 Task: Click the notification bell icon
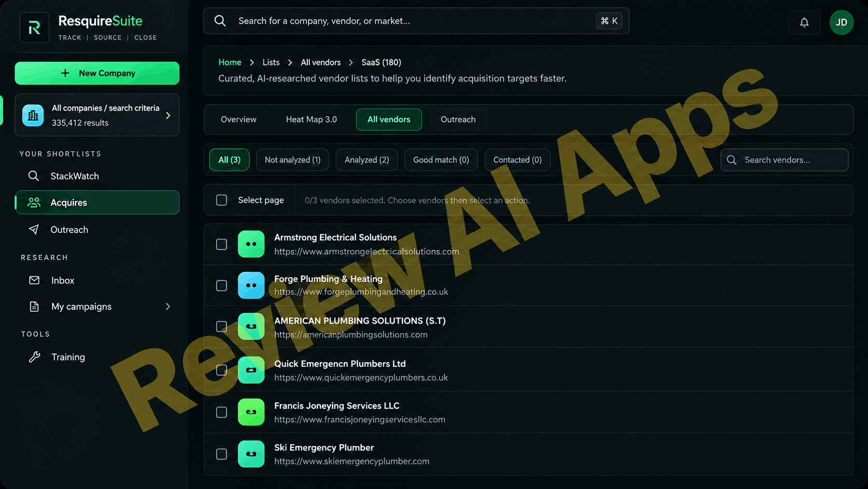[804, 22]
